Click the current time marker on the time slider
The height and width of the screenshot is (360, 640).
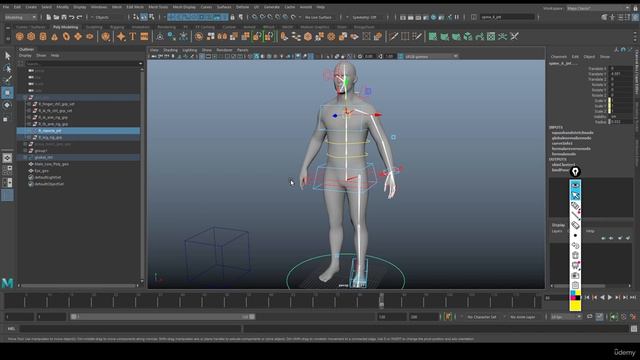381,300
